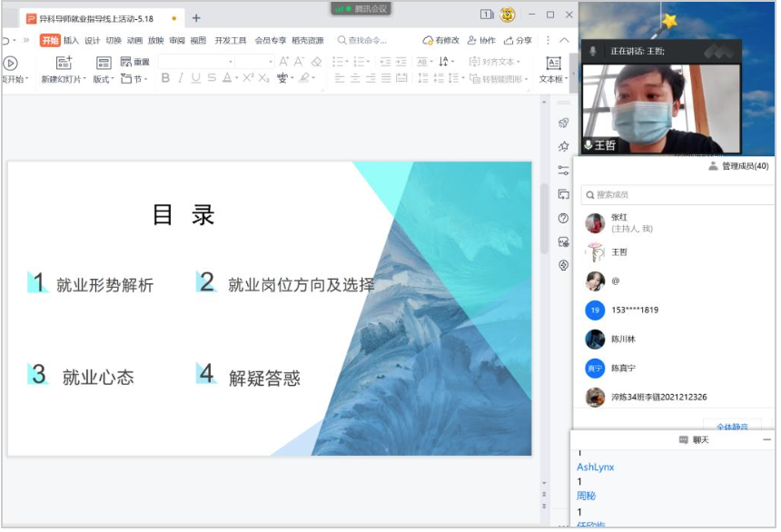
Task: Open the help question mark sidebar icon
Action: pos(563,218)
